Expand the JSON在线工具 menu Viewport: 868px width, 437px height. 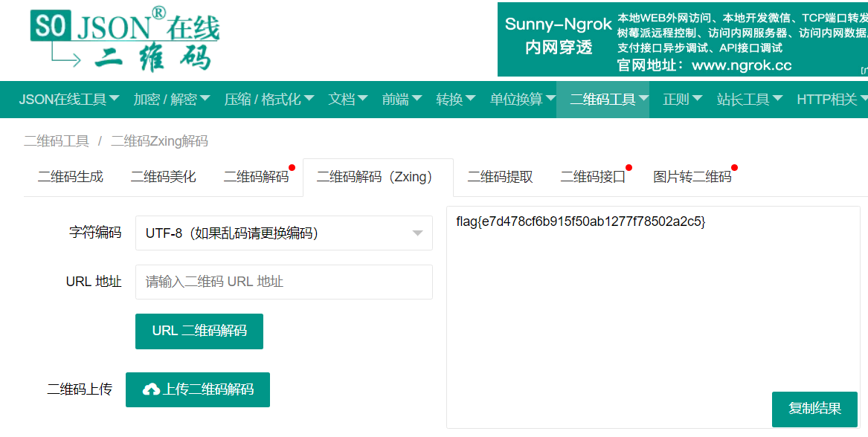pyautogui.click(x=69, y=100)
